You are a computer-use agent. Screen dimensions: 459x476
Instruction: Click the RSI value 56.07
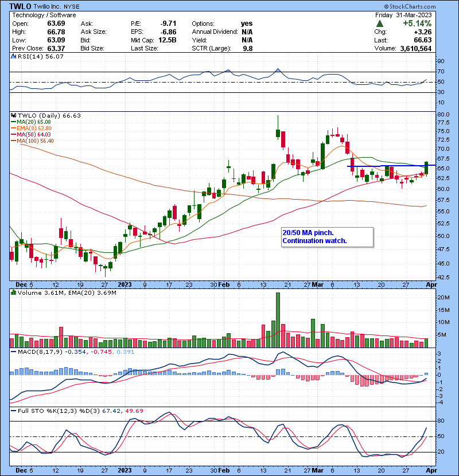tap(53, 56)
